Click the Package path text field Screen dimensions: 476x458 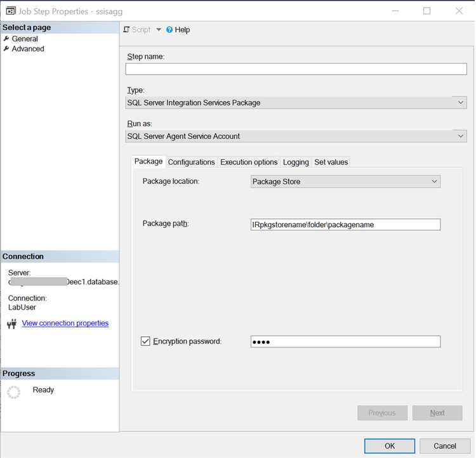[x=345, y=225]
